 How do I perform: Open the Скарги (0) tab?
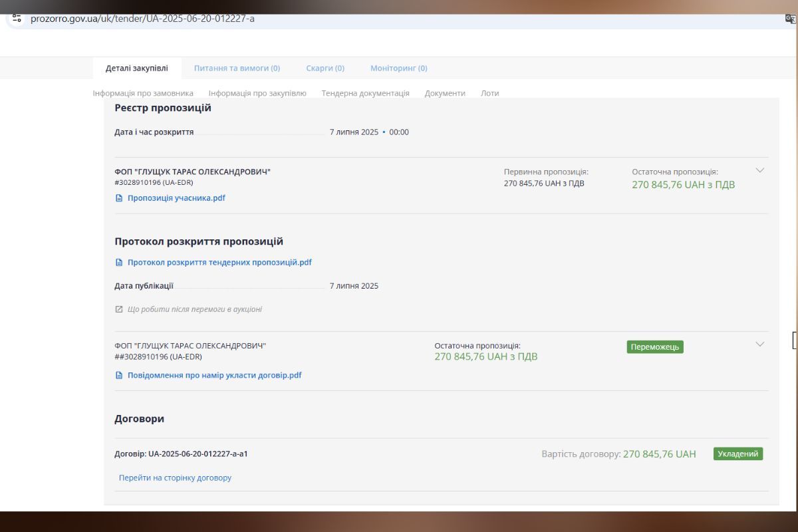click(x=325, y=68)
